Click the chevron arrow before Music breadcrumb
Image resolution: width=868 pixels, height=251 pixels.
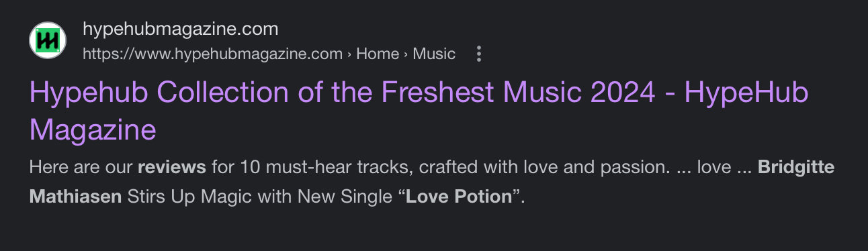[x=406, y=54]
